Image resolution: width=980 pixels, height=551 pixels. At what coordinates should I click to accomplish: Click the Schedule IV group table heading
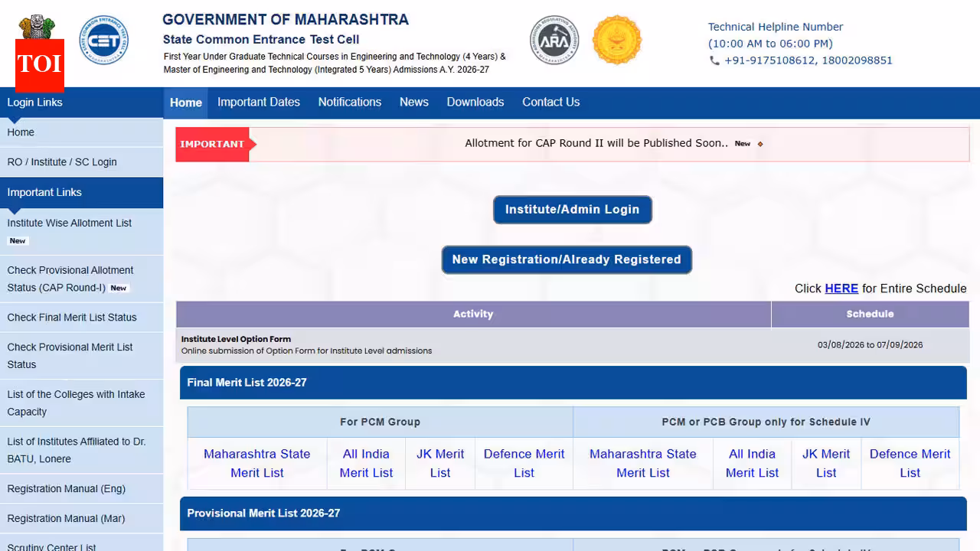click(766, 422)
